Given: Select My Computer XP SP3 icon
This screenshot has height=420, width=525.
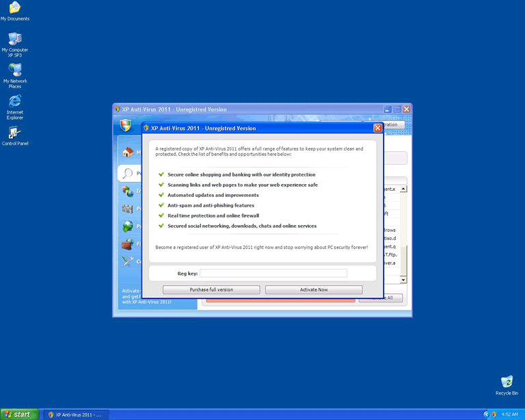Looking at the screenshot, I should coord(14,40).
